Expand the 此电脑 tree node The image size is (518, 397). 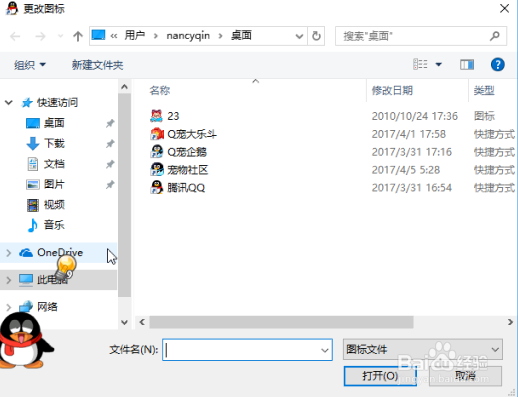9,280
